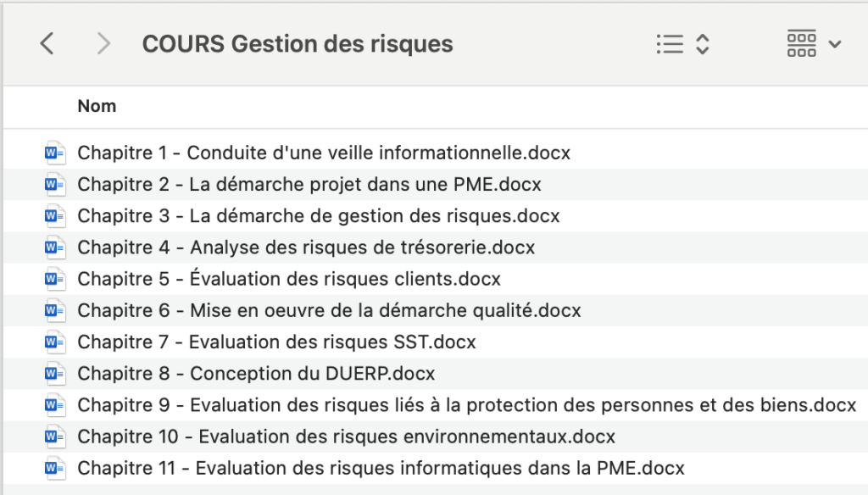868x495 pixels.
Task: Select Chapitre 8 - Conception du DUERP file
Action: [436, 373]
